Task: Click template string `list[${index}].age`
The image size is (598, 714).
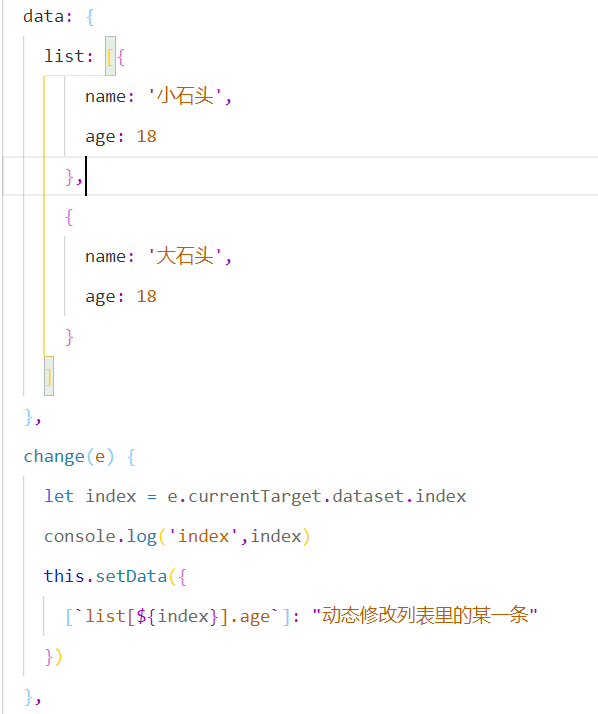Action: tap(176, 617)
